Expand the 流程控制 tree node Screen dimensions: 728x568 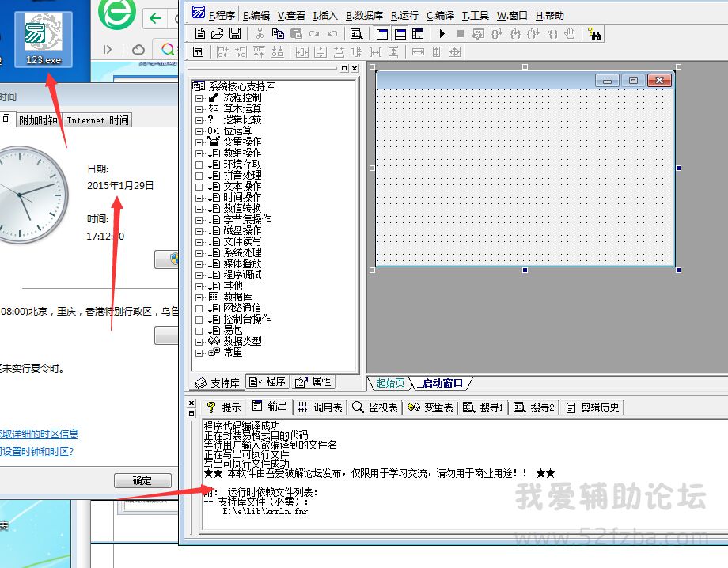tap(199, 97)
